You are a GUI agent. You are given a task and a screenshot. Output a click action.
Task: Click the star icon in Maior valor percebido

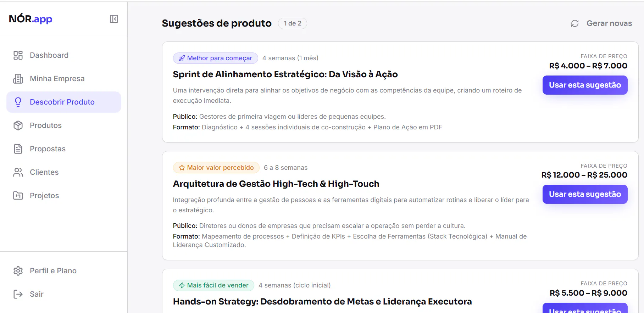pyautogui.click(x=182, y=168)
